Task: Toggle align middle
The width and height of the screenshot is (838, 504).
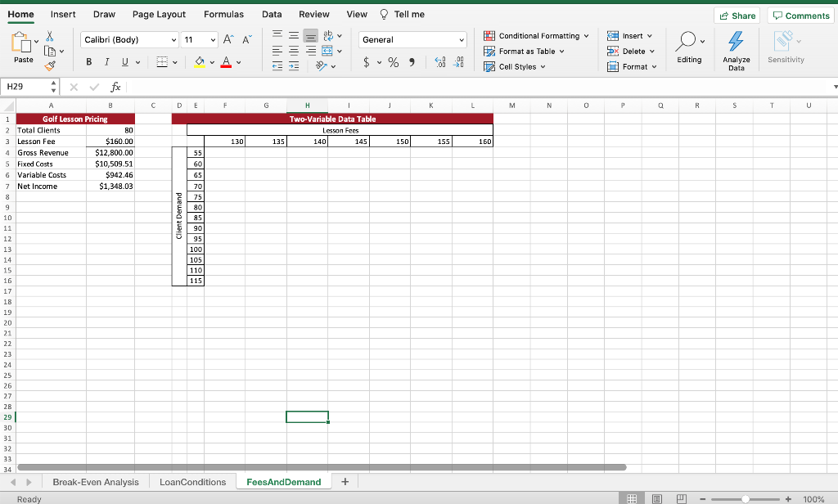Action: tap(294, 35)
